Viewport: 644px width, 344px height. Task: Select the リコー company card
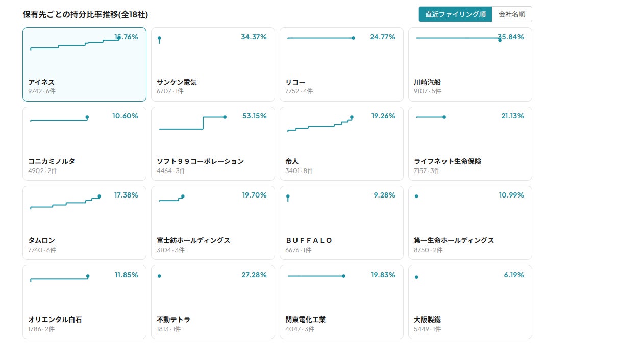point(341,64)
